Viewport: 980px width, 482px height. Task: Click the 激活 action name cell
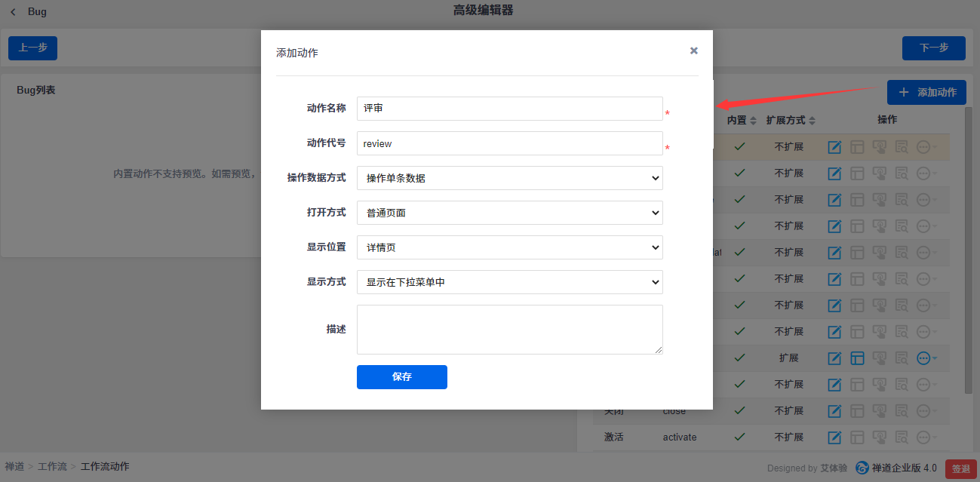point(614,437)
